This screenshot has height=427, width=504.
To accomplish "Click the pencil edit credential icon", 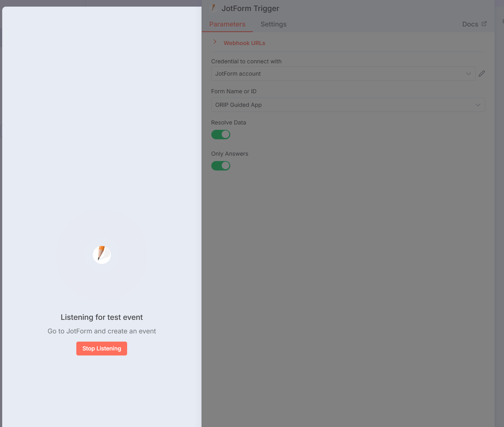I will click(482, 74).
